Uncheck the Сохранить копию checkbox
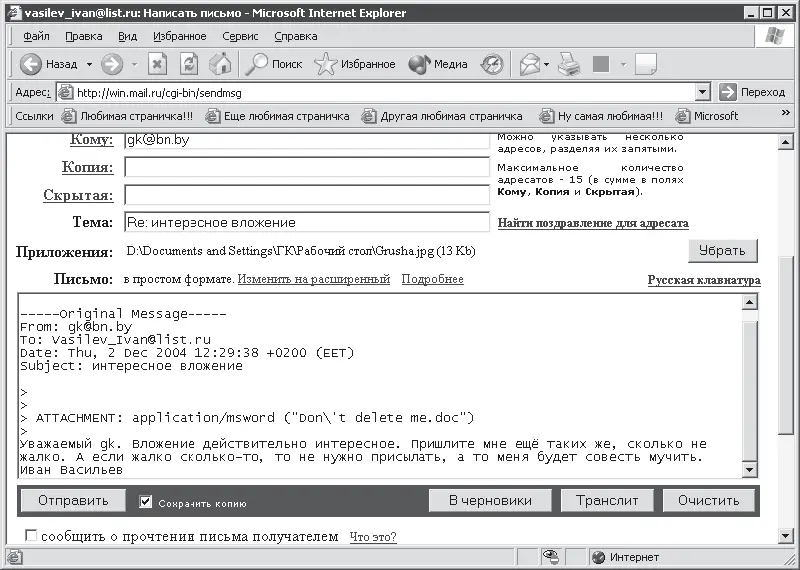The width and height of the screenshot is (800, 570). coord(145,502)
